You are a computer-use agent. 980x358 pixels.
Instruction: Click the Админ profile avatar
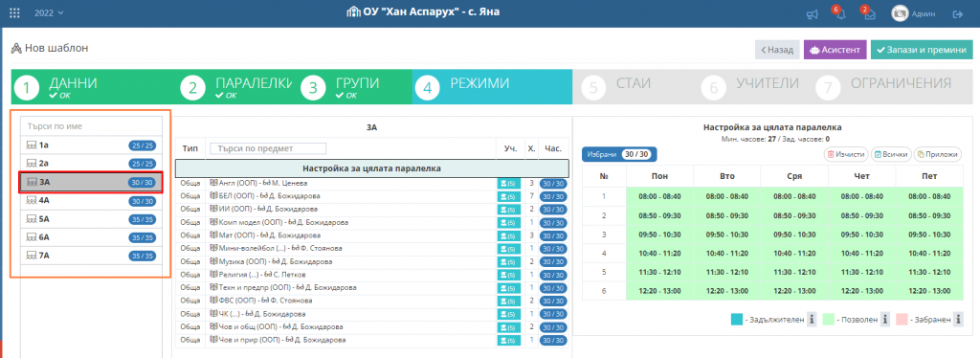(x=900, y=13)
